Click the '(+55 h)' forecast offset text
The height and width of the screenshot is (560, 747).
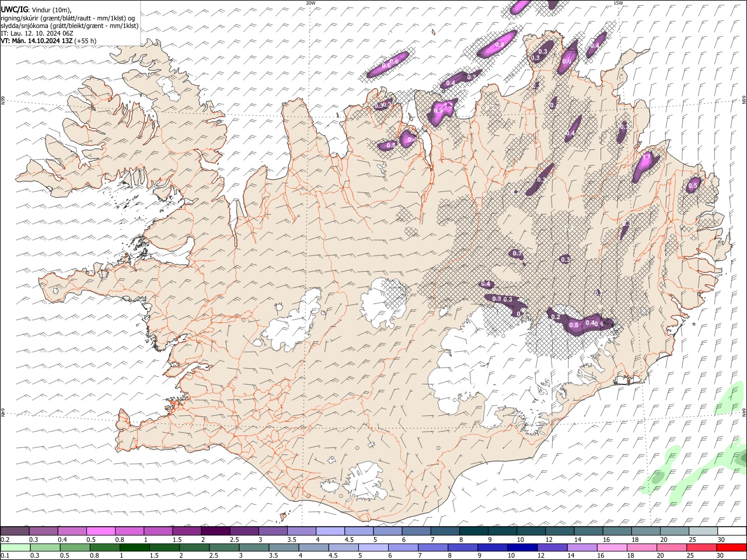click(85, 41)
